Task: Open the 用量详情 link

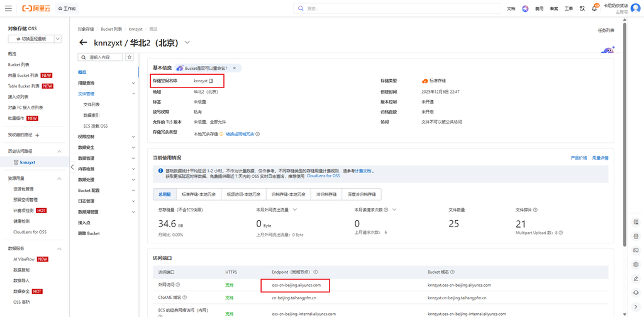Action: point(600,158)
